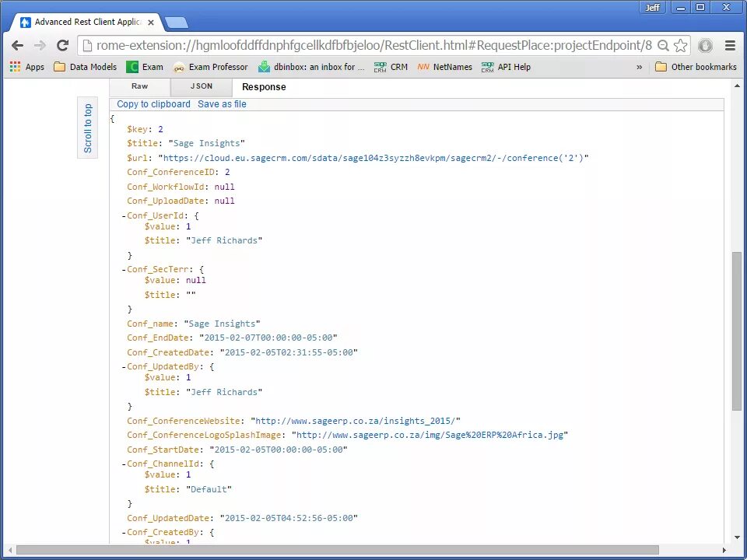Open zoom magnifier icon in address bar
The image size is (747, 560).
click(663, 46)
